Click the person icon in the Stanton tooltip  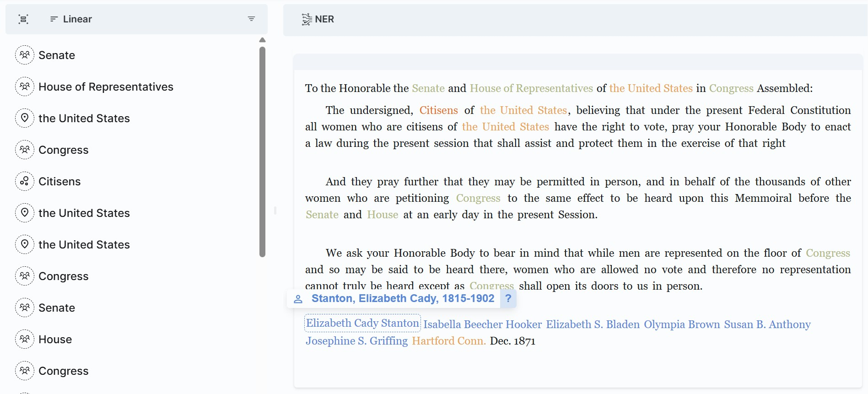tap(298, 299)
